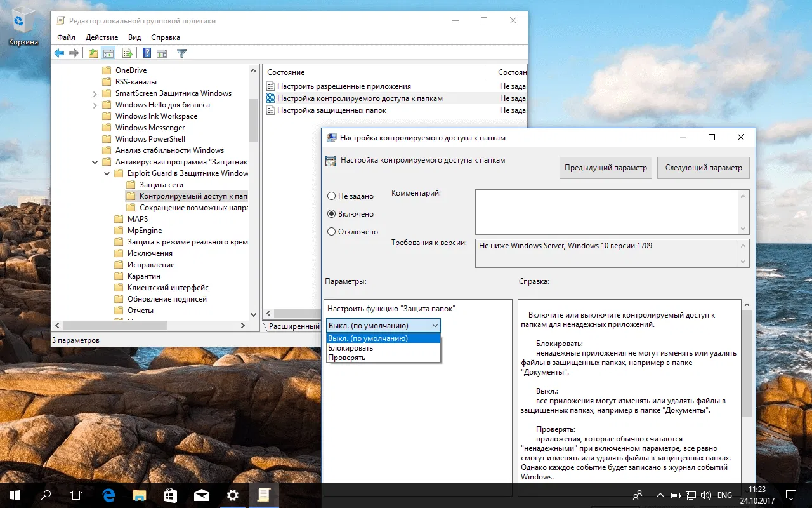Image resolution: width=812 pixels, height=508 pixels.
Task: Collapse the Exploit Guard tree node
Action: 106,173
